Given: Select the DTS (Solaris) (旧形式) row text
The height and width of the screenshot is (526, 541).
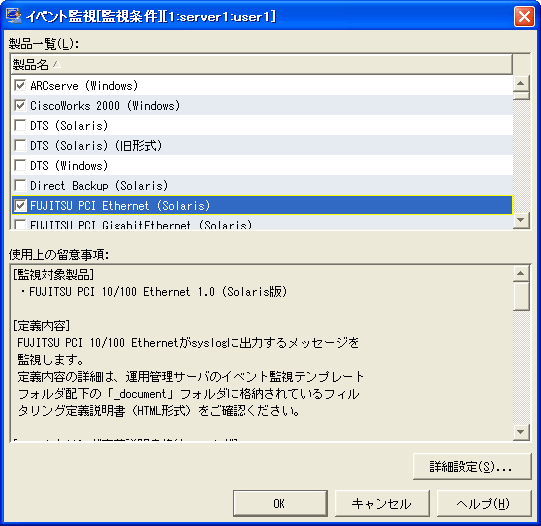Looking at the screenshot, I should (x=96, y=146).
